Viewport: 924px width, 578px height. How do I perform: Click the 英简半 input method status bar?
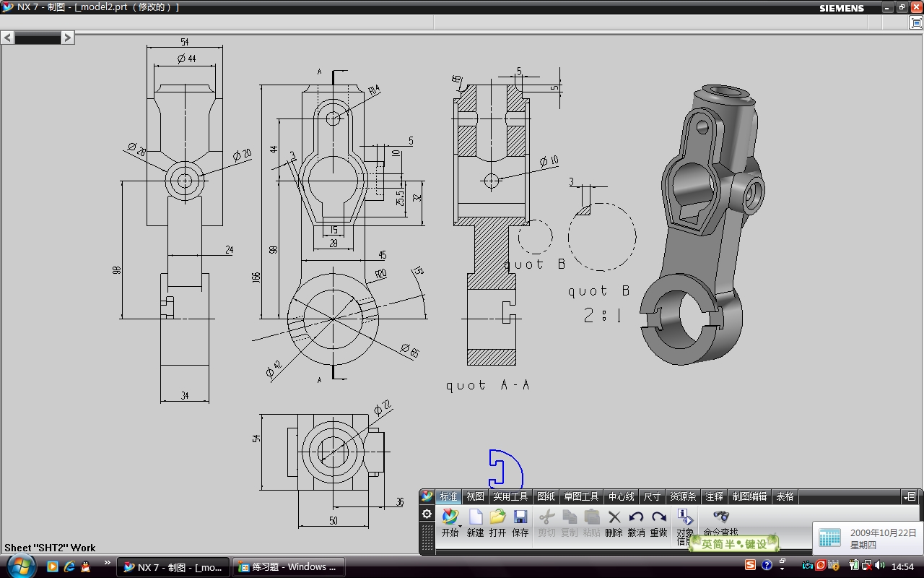(x=734, y=543)
